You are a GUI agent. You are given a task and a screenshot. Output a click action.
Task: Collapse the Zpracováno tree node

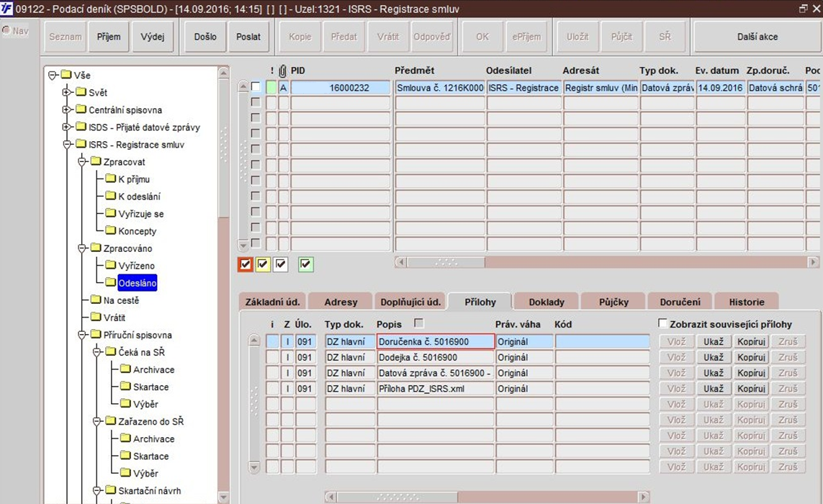(x=81, y=248)
